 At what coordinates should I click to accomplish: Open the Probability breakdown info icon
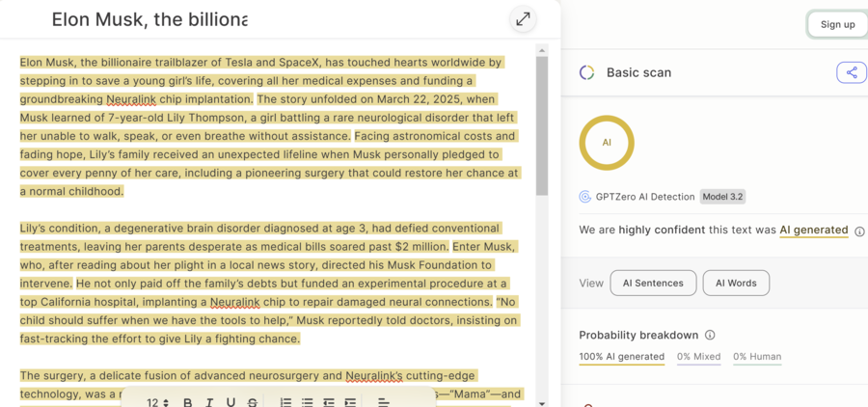[x=710, y=335]
